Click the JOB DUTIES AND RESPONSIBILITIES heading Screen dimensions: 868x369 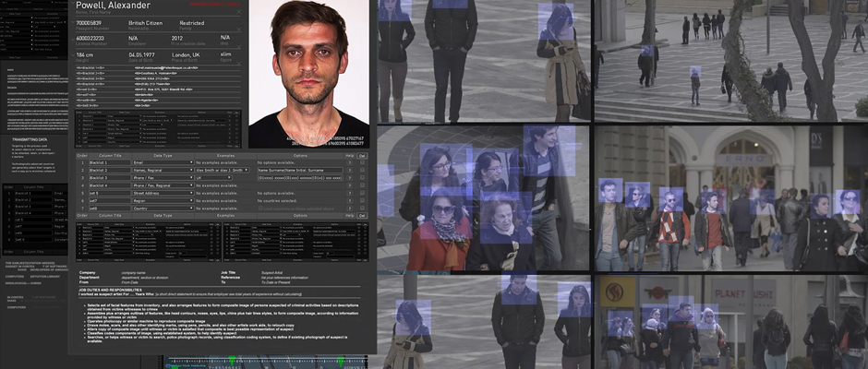click(x=110, y=290)
